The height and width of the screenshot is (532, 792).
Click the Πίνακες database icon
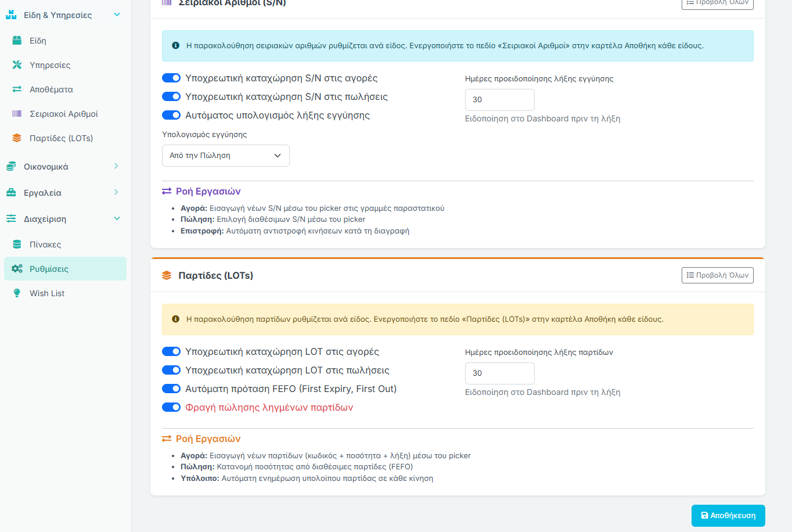pyautogui.click(x=17, y=245)
